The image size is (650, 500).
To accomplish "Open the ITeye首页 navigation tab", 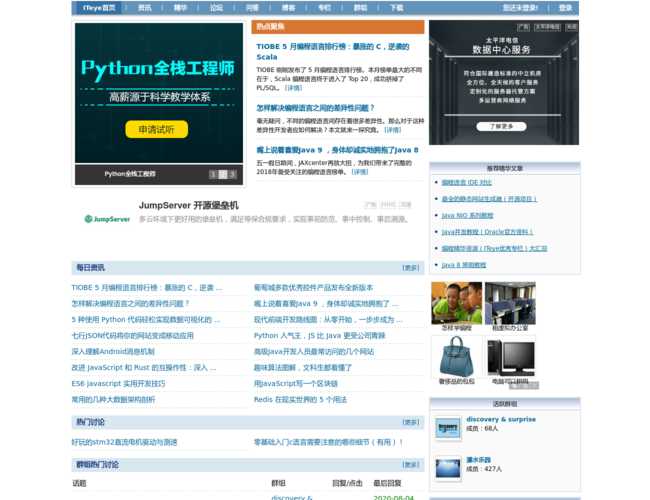I will pyautogui.click(x=99, y=8).
